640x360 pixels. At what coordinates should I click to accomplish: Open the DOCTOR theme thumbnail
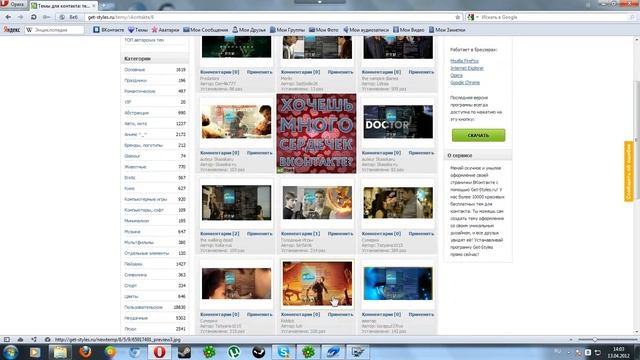[x=398, y=122]
